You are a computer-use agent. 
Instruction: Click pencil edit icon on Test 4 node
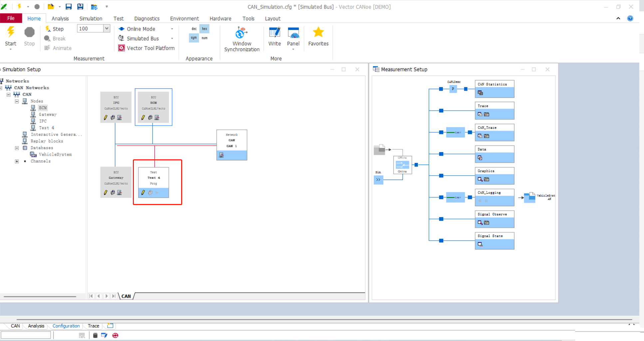tap(143, 192)
